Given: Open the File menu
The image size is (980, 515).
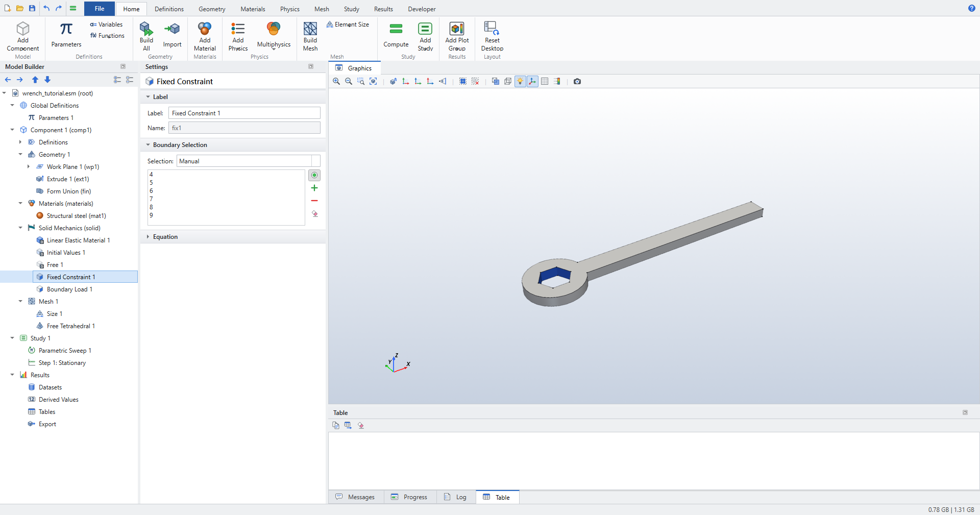Looking at the screenshot, I should 100,9.
